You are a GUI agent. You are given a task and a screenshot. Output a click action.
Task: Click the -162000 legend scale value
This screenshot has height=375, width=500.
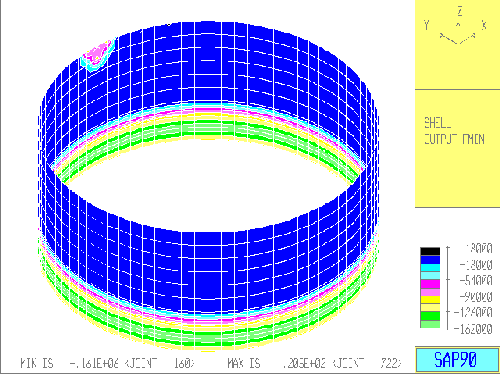pos(473,329)
